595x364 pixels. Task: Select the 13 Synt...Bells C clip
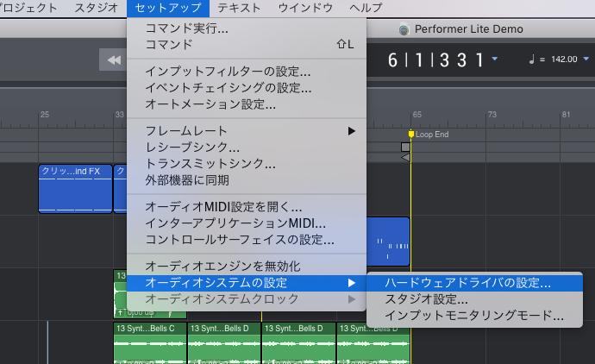click(150, 342)
